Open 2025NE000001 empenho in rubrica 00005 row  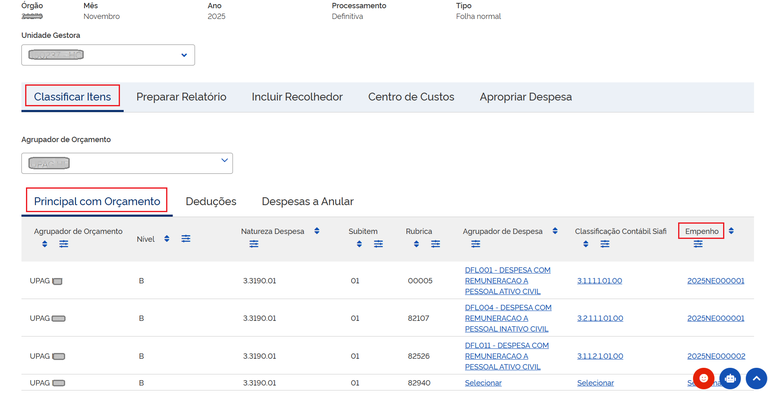[716, 281]
